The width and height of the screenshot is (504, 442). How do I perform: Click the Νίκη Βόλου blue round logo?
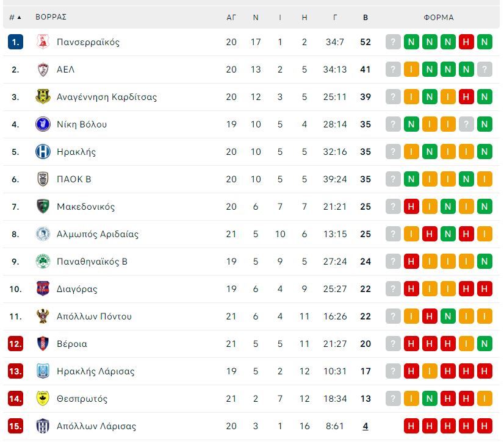(43, 124)
